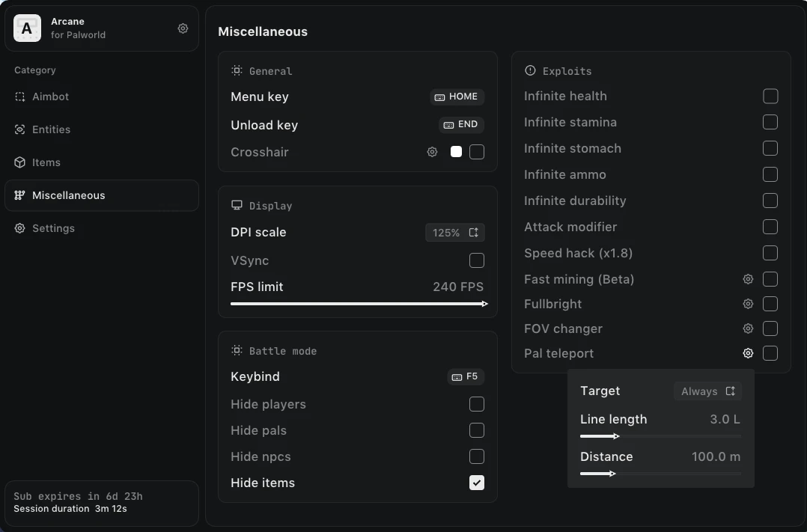This screenshot has width=807, height=532.
Task: Enable Hide players checkbox
Action: (x=477, y=404)
